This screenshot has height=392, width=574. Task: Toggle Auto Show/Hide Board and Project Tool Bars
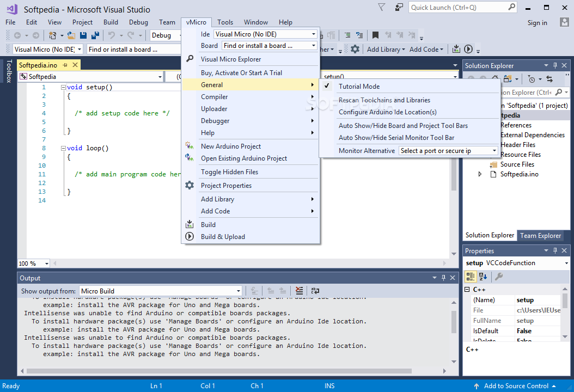403,126
